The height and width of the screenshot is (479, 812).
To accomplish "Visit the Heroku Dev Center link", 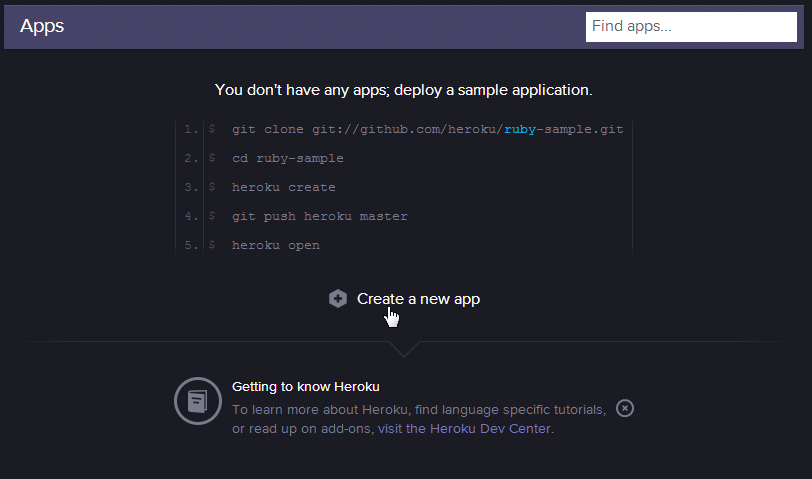I will pos(464,429).
